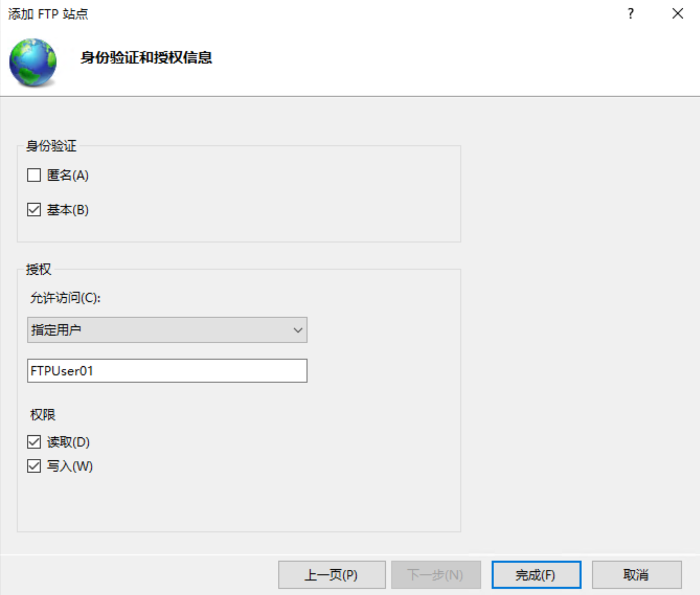The height and width of the screenshot is (595, 700).
Task: Click the 身份验证和授权信息 heading text
Action: pyautogui.click(x=146, y=58)
